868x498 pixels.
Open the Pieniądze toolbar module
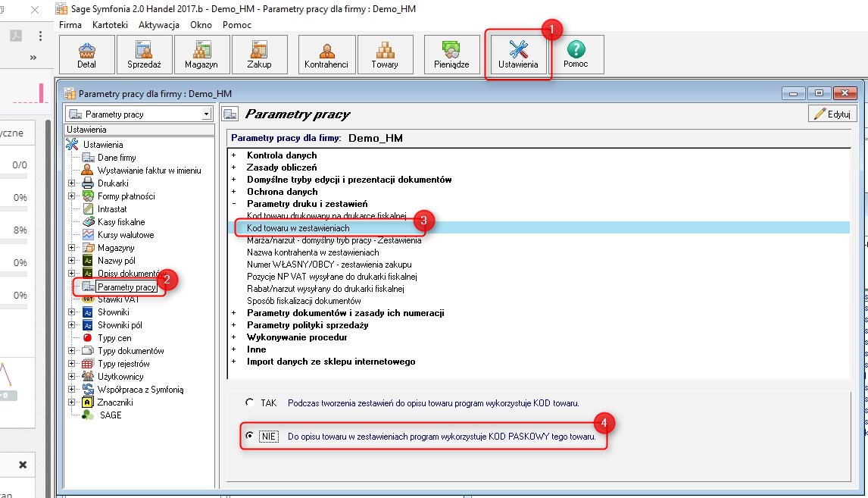[451, 55]
